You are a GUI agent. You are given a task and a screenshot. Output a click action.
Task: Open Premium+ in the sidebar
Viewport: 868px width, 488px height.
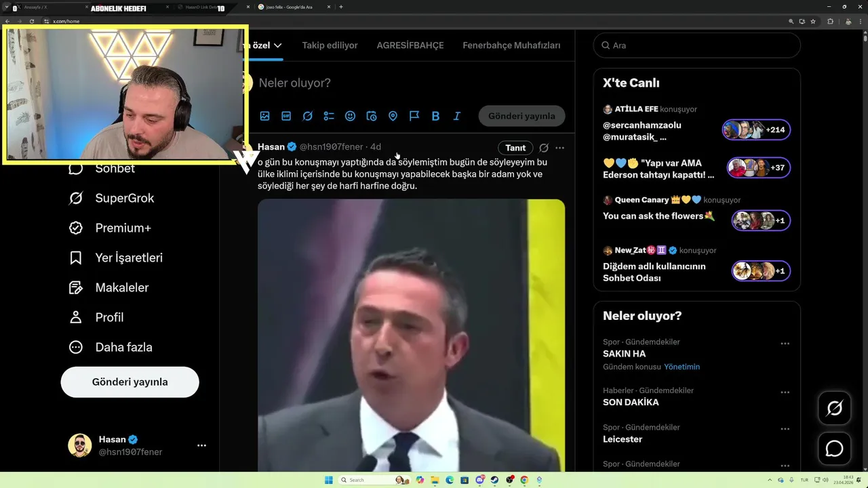(110, 228)
